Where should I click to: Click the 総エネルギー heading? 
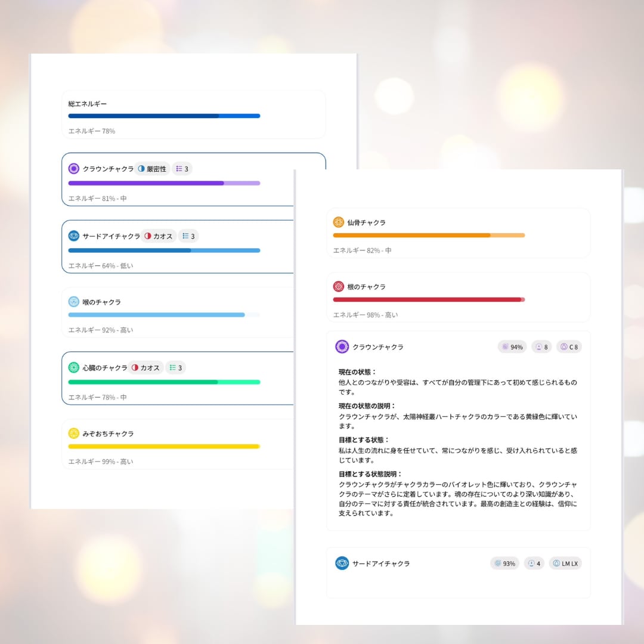coord(88,104)
